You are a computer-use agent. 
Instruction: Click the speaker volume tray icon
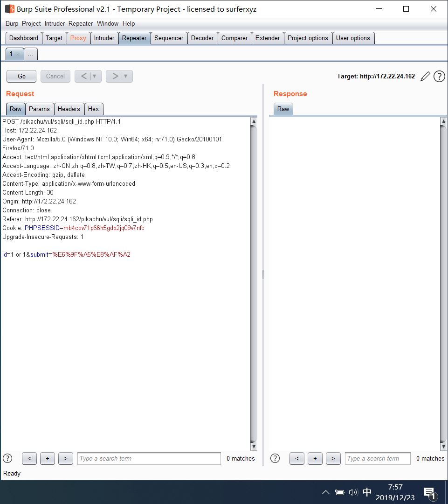click(353, 492)
